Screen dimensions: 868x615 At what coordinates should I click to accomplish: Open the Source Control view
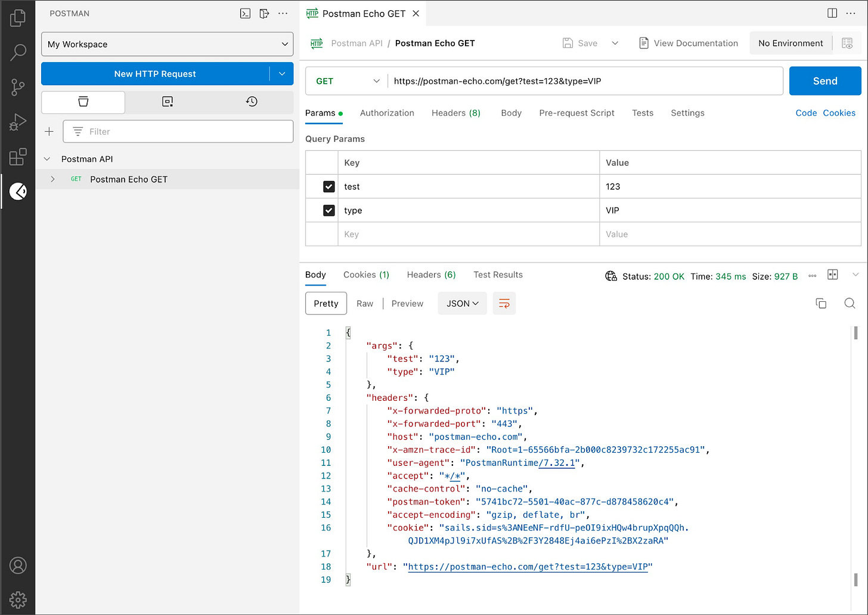tap(18, 88)
